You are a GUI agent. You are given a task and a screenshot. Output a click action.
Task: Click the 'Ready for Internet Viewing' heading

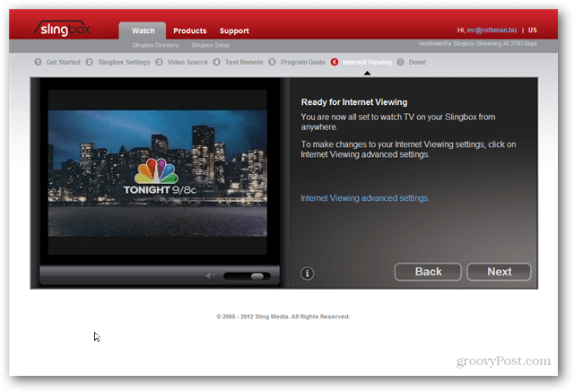pos(354,102)
